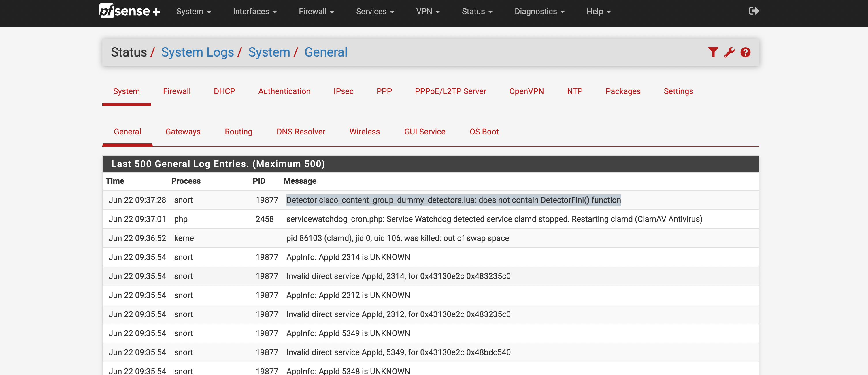Click the General breadcrumb link

(326, 52)
